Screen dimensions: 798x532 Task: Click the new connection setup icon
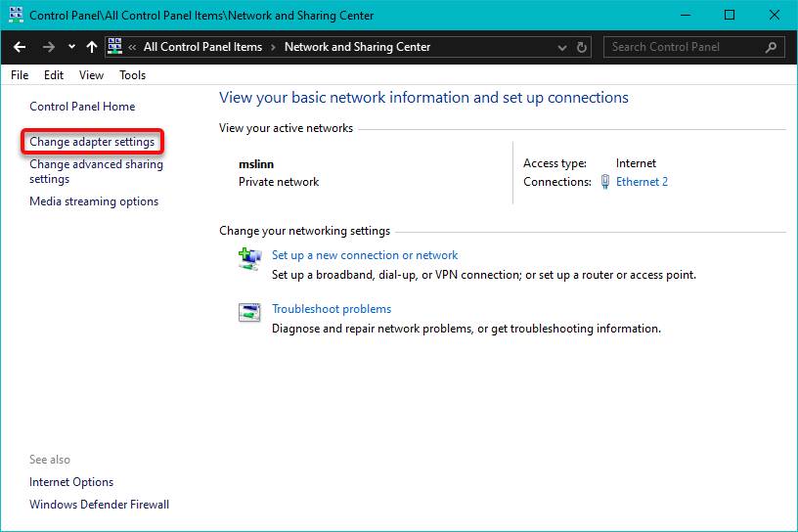249,257
